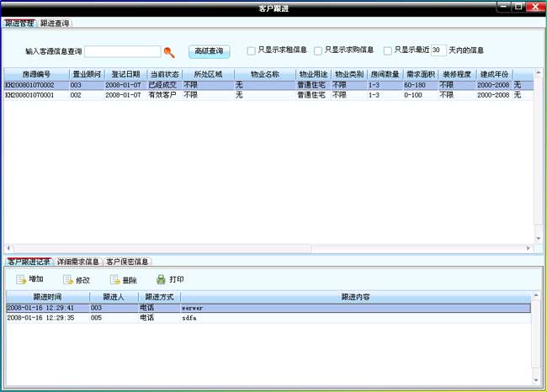
Task: Switch to the 跟进查询 tab
Action: coord(56,23)
